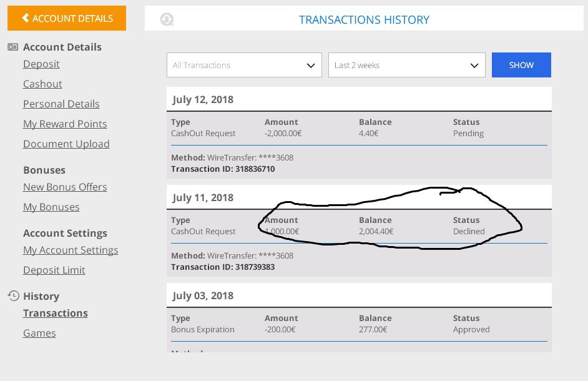Click the Account Settings sidebar heading

(x=66, y=233)
